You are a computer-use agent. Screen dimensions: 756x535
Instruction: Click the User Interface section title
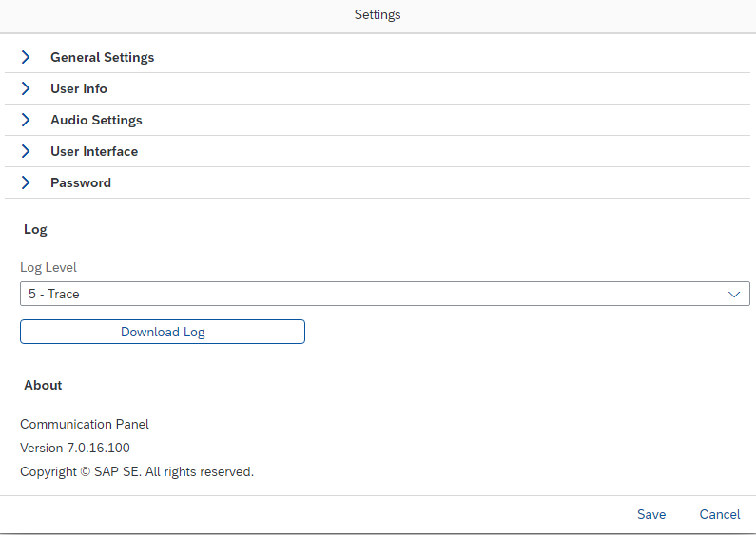click(94, 151)
